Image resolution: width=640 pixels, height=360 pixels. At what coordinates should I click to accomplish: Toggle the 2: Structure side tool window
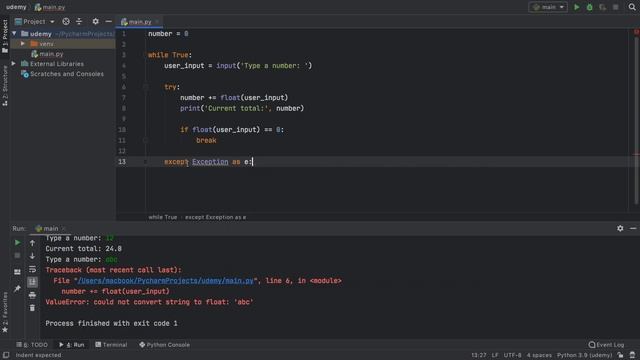(x=4, y=86)
